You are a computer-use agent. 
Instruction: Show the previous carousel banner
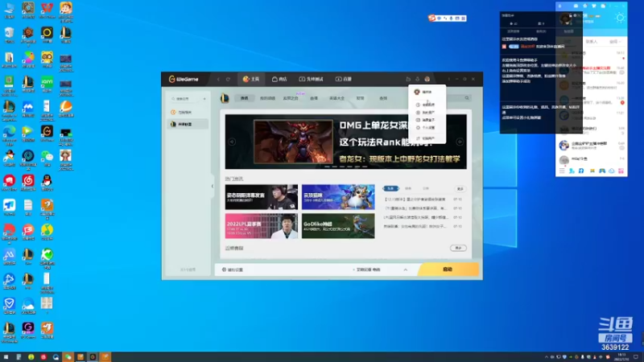click(232, 142)
